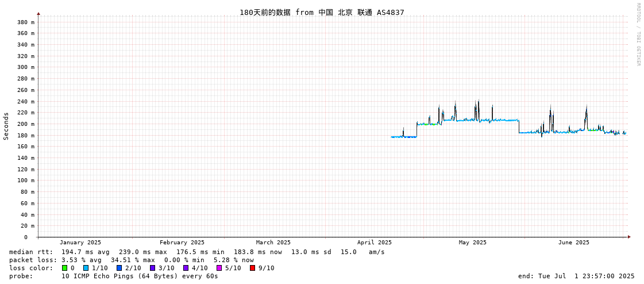Screen dimensions: 644x284
Task: Select the '194.7 ms avg' value
Action: (x=86, y=252)
